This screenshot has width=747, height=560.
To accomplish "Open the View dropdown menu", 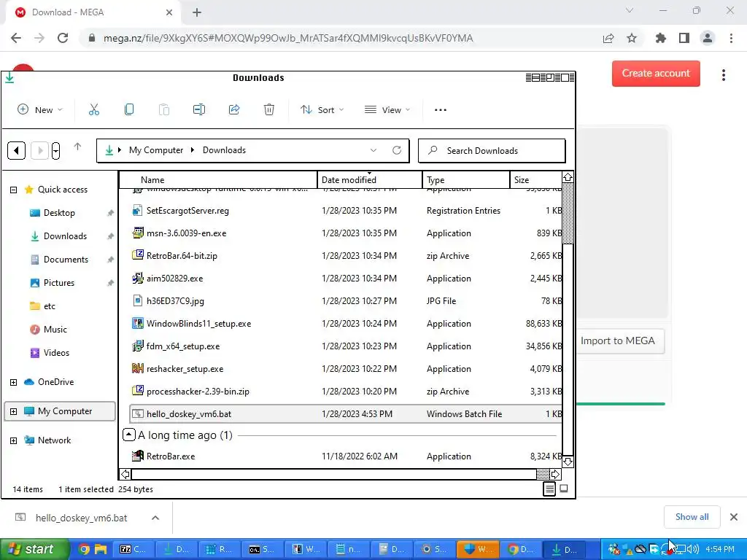I will coord(387,110).
